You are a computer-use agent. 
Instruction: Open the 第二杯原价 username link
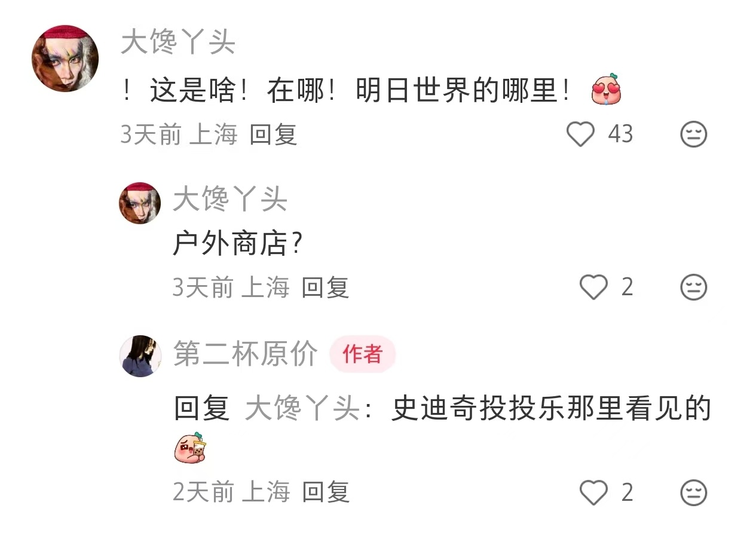click(246, 354)
